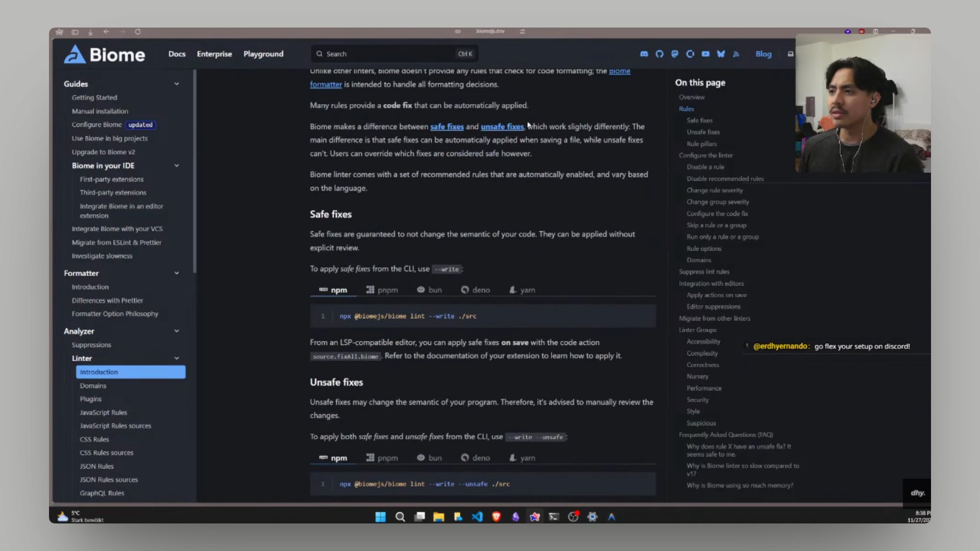The image size is (980, 551).
Task: Open the RSS feed icon
Action: pyautogui.click(x=736, y=54)
